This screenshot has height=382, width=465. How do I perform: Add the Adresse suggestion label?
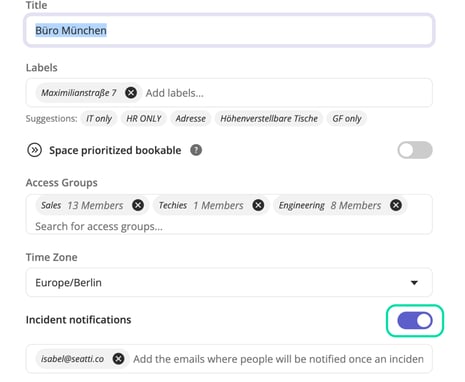(191, 119)
